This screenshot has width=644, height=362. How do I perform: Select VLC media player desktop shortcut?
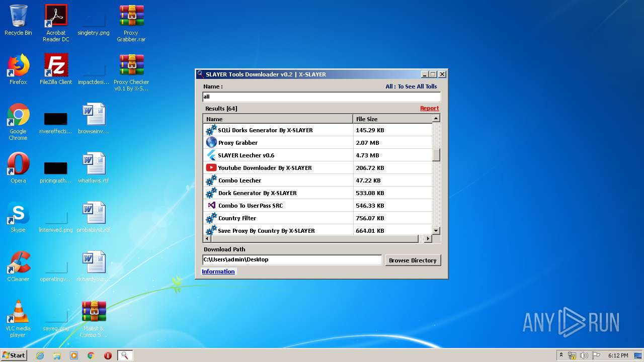tap(18, 319)
